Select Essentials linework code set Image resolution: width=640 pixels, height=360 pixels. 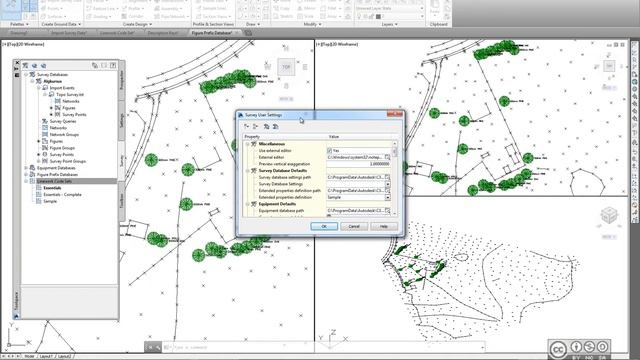52,188
